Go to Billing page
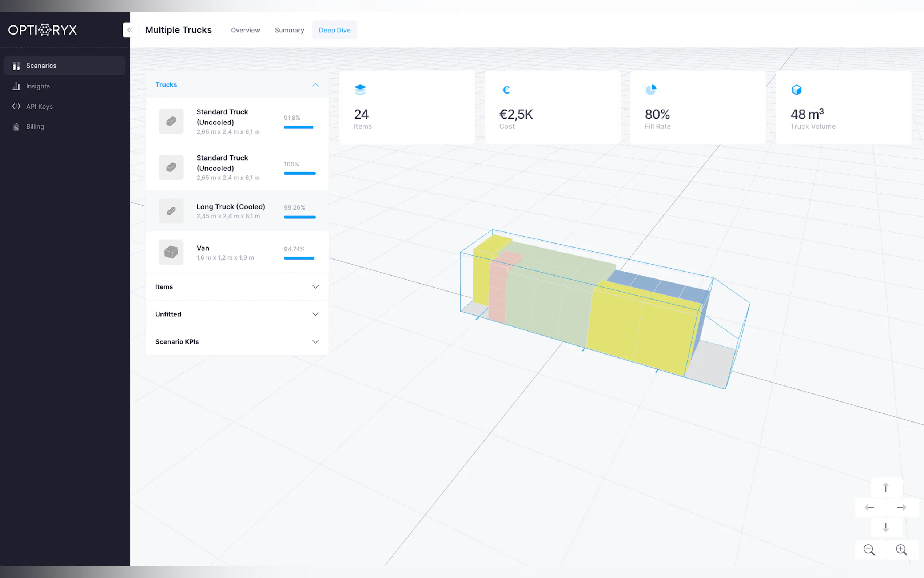Viewport: 924px width, 578px height. [x=35, y=127]
